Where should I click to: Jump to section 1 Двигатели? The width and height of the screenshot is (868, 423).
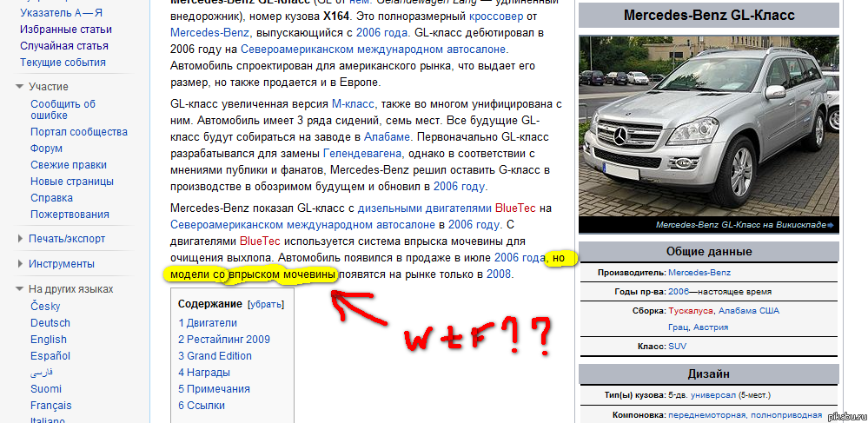[208, 323]
